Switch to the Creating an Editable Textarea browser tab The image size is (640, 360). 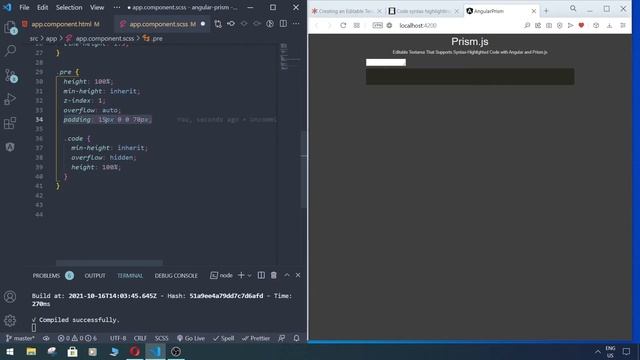[x=346, y=11]
